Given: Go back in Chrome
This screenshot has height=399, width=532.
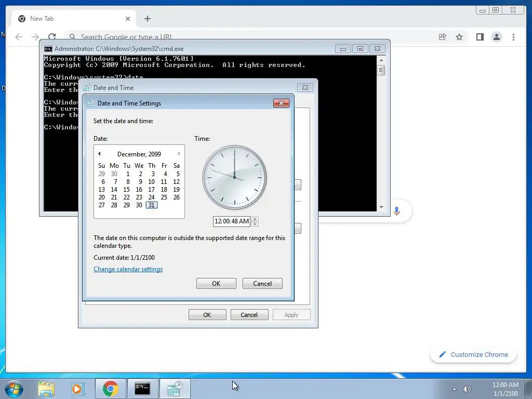Looking at the screenshot, I should click(x=19, y=37).
